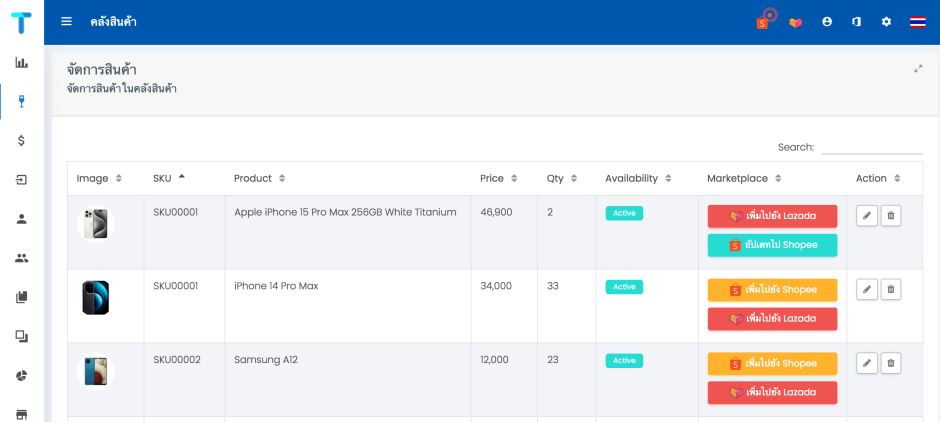Sort by the SKU column header
This screenshot has height=422, width=940.
pos(168,178)
